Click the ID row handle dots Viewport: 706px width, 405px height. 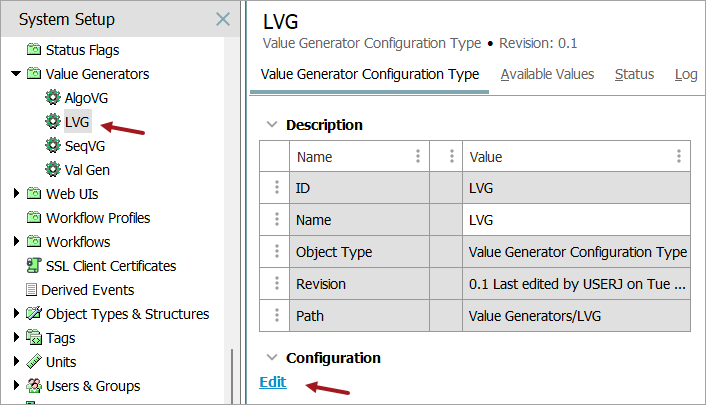coord(276,187)
